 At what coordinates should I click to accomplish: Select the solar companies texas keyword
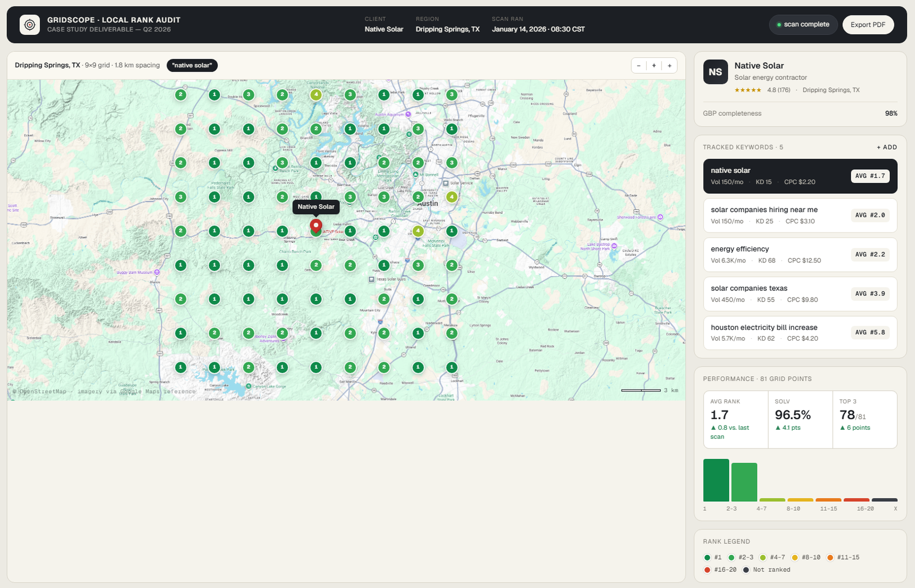[x=800, y=294]
